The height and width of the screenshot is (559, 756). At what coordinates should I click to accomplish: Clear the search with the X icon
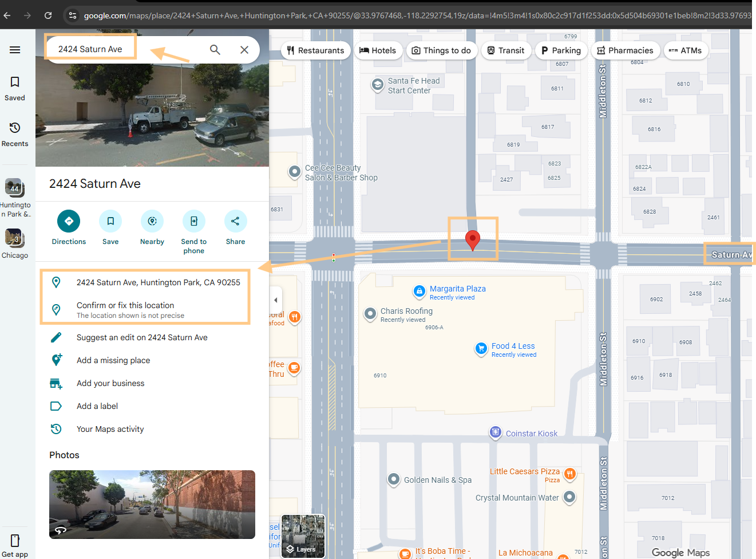pyautogui.click(x=244, y=50)
